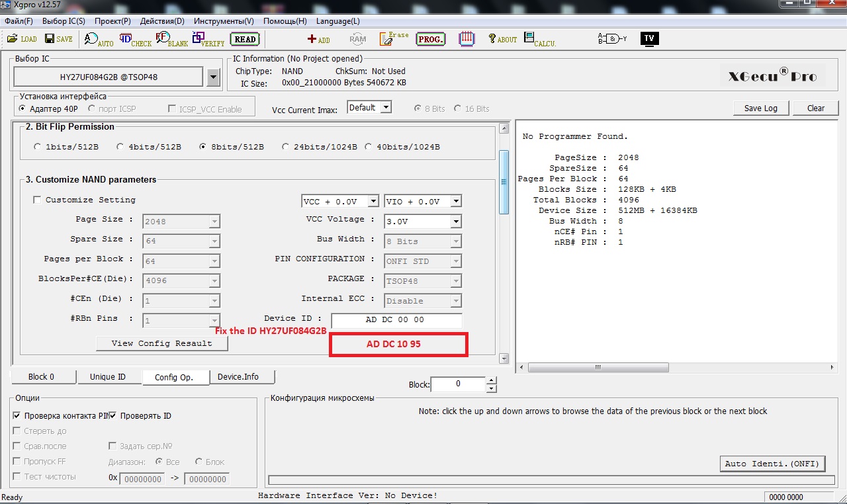Image resolution: width=847 pixels, height=504 pixels.
Task: Open the Vcc Current Imax dropdown
Action: coord(386,107)
